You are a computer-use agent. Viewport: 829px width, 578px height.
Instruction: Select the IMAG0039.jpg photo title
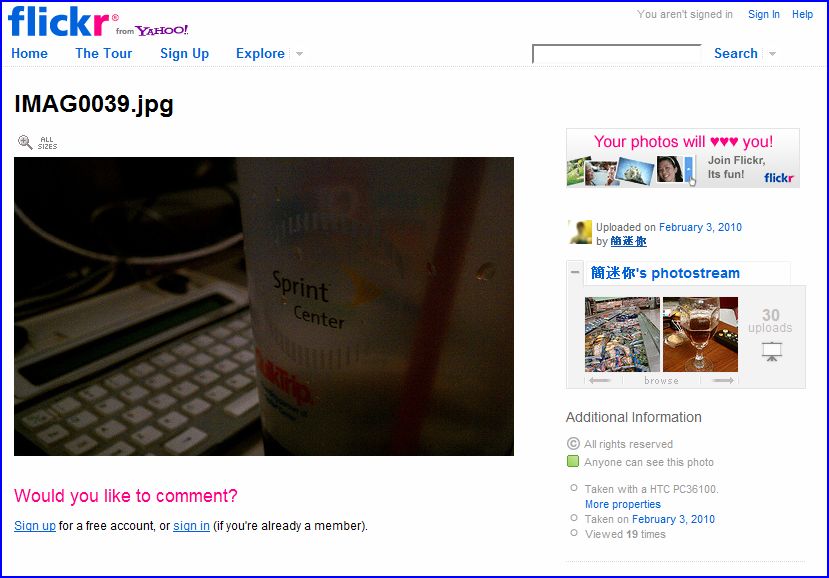click(94, 104)
